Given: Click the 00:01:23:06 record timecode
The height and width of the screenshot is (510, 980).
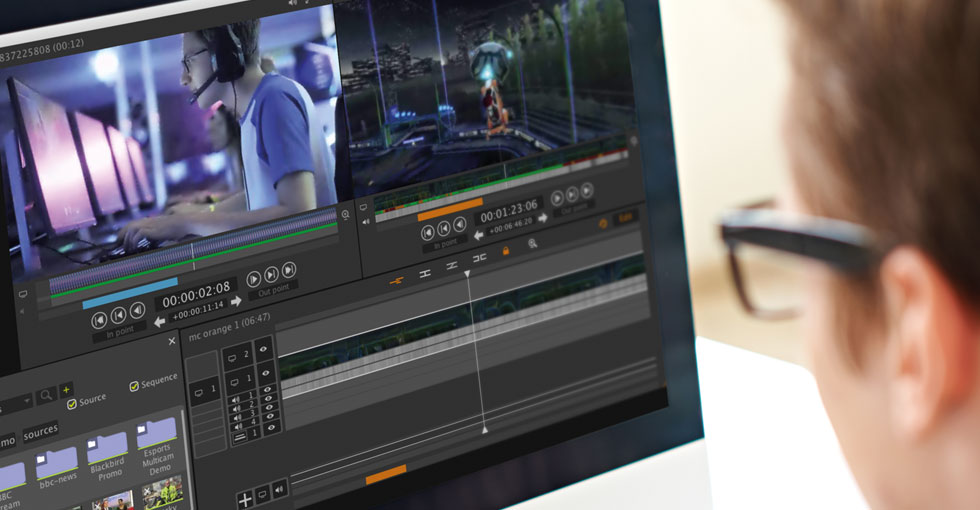Looking at the screenshot, I should pyautogui.click(x=508, y=211).
